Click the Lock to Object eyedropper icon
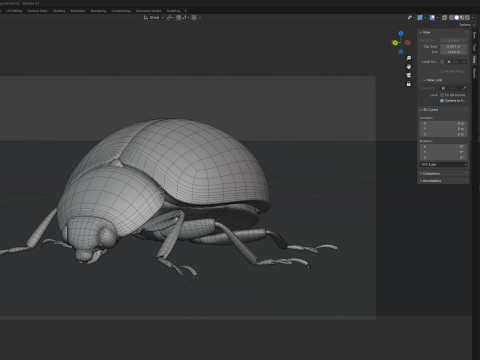This screenshot has height=360, width=480. [x=464, y=88]
